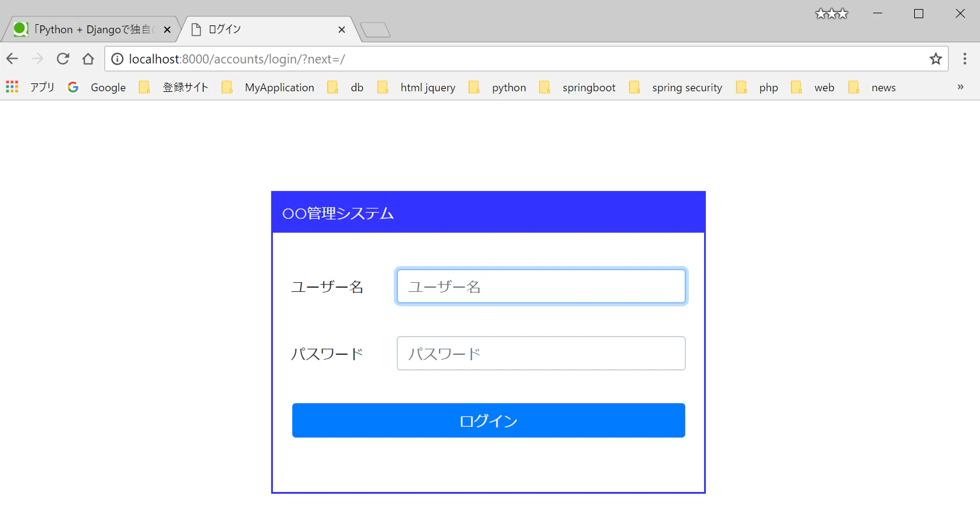Bookmark this page with the star icon
Viewport: 980px width, 524px height.
click(x=936, y=59)
